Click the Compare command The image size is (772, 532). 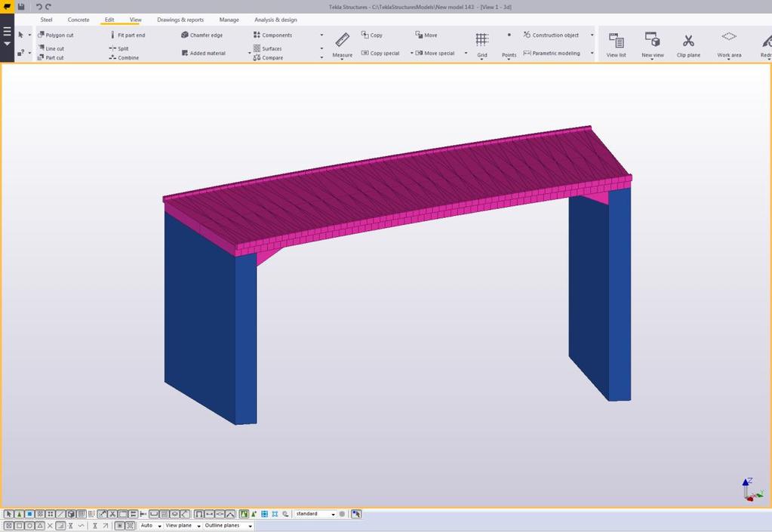[x=268, y=57]
